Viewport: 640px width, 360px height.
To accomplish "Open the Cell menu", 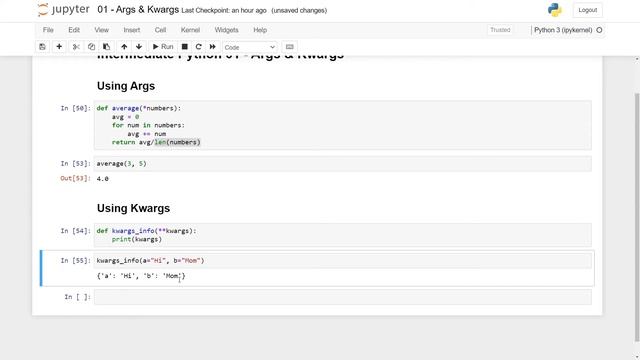I will click(160, 30).
